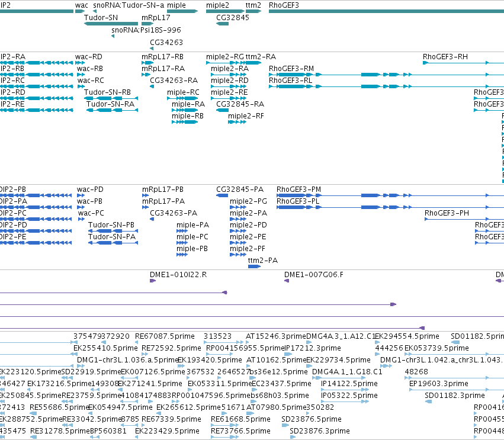Select the miple2 gene label
The width and height of the screenshot is (504, 440).
pyautogui.click(x=217, y=5)
